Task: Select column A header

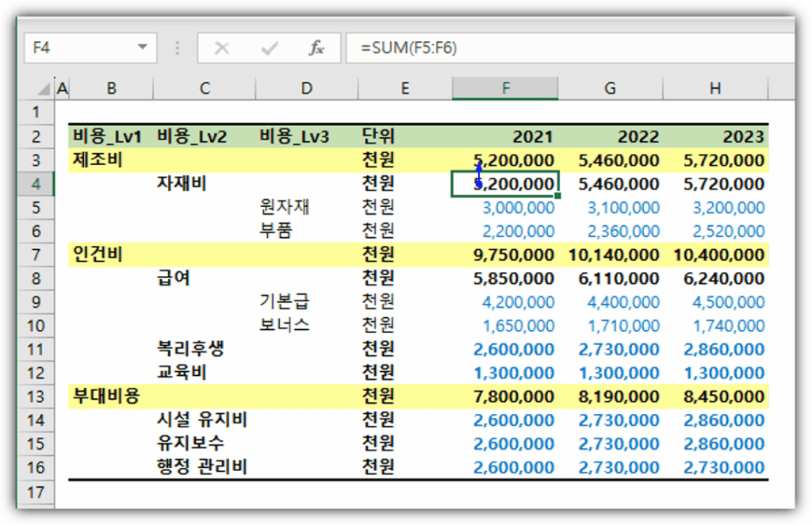Action: (x=62, y=89)
